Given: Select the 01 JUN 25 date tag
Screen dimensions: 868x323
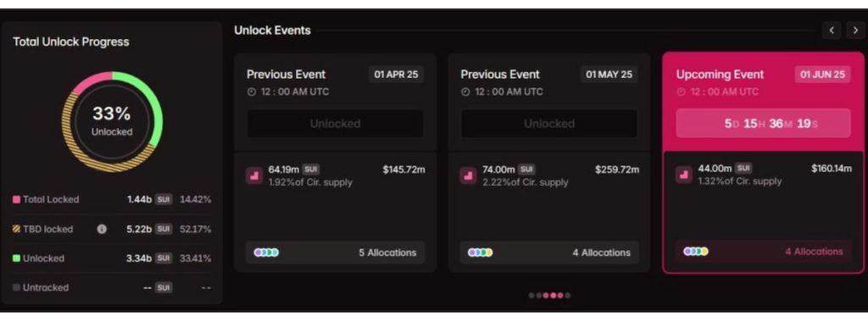Looking at the screenshot, I should [x=822, y=75].
